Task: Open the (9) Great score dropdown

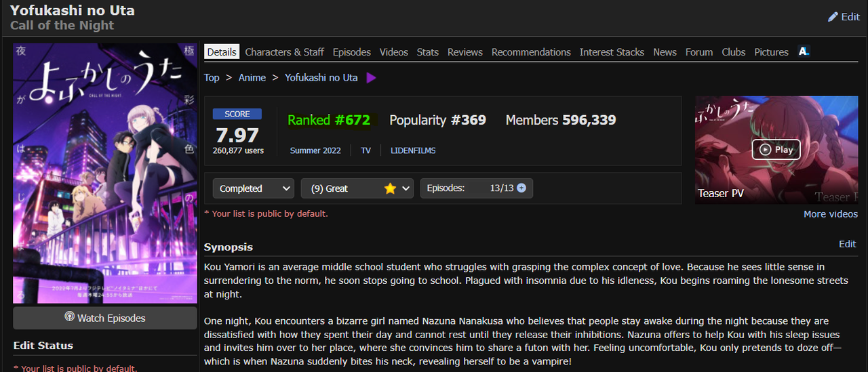Action: [357, 188]
